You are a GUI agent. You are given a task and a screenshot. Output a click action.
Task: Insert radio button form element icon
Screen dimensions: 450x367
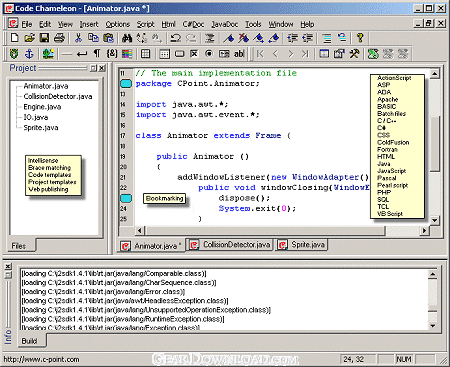[209, 54]
